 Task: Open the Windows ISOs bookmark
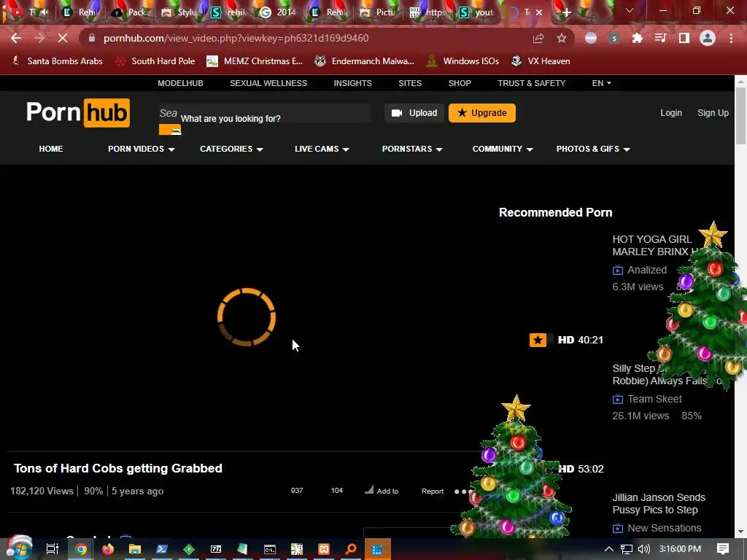tap(463, 61)
